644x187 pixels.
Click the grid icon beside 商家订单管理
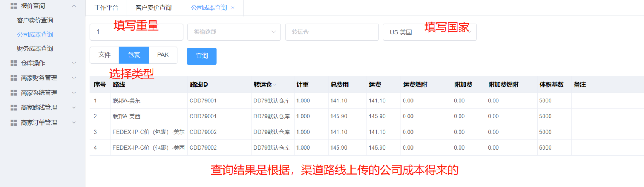(x=14, y=123)
